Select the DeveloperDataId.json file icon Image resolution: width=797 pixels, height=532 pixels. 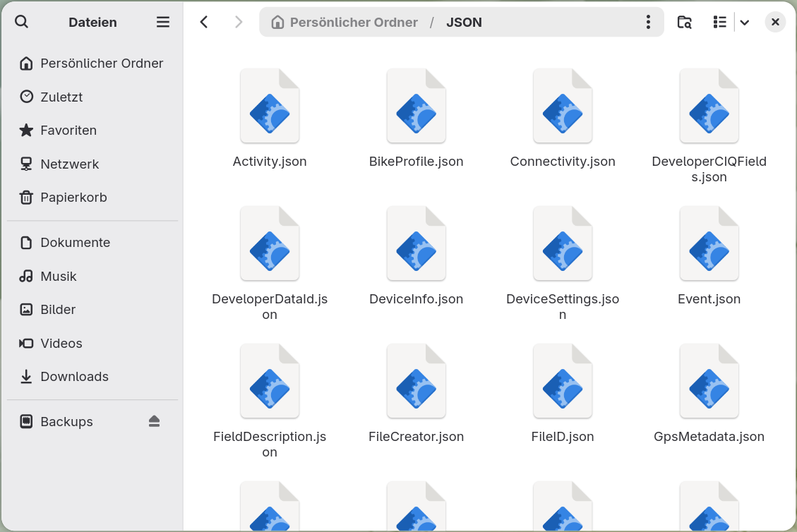[270, 243]
